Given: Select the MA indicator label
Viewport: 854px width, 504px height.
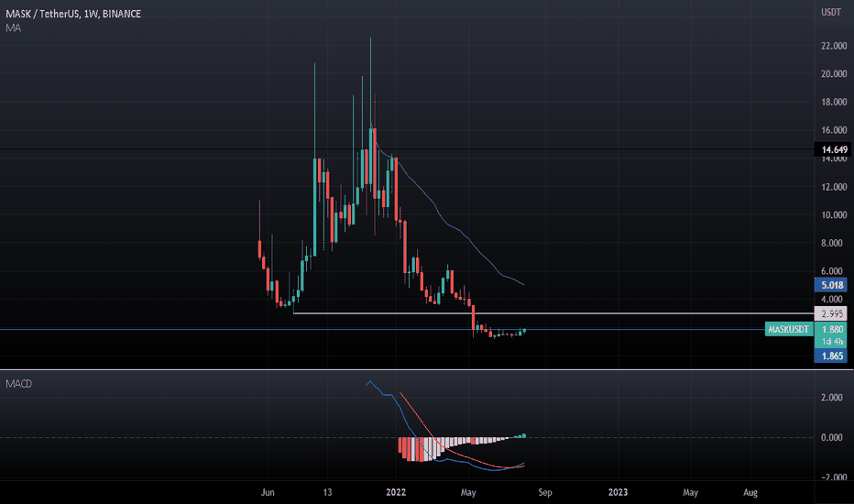Looking at the screenshot, I should point(13,27).
